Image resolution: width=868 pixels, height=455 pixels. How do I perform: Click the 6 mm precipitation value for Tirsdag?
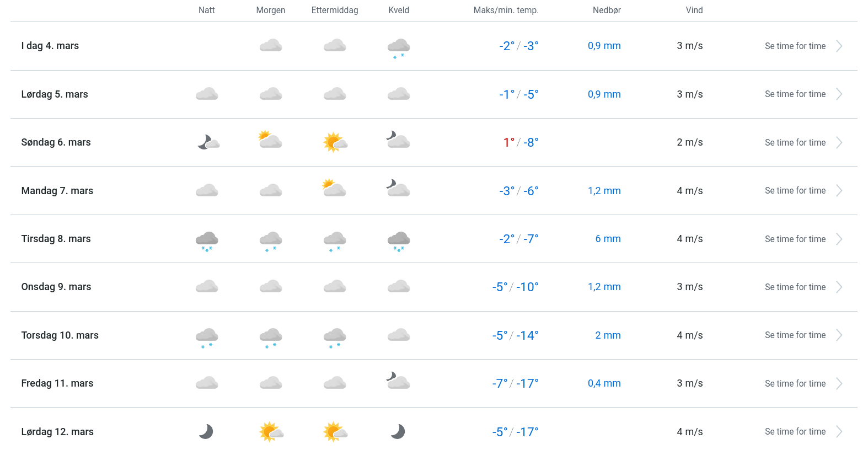tap(608, 239)
